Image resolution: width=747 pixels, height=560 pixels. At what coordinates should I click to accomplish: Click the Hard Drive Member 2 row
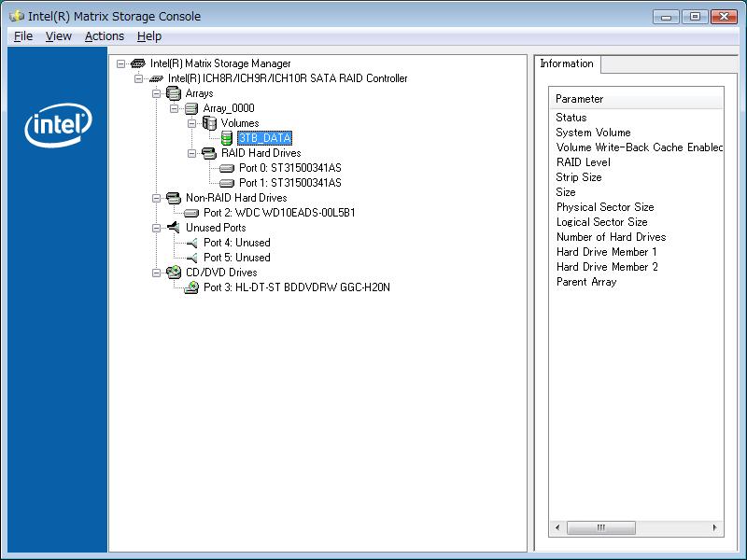[x=637, y=267]
